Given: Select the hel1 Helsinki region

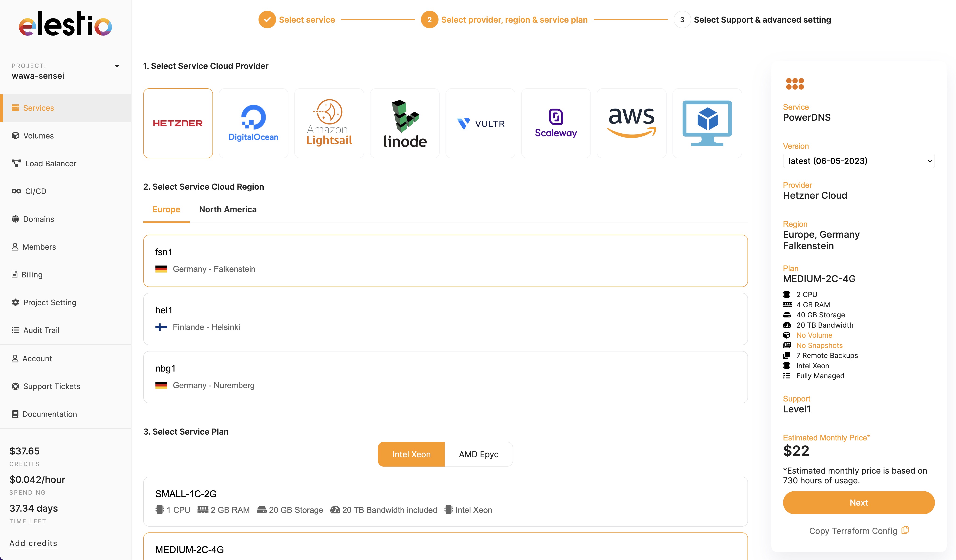Looking at the screenshot, I should click(445, 319).
